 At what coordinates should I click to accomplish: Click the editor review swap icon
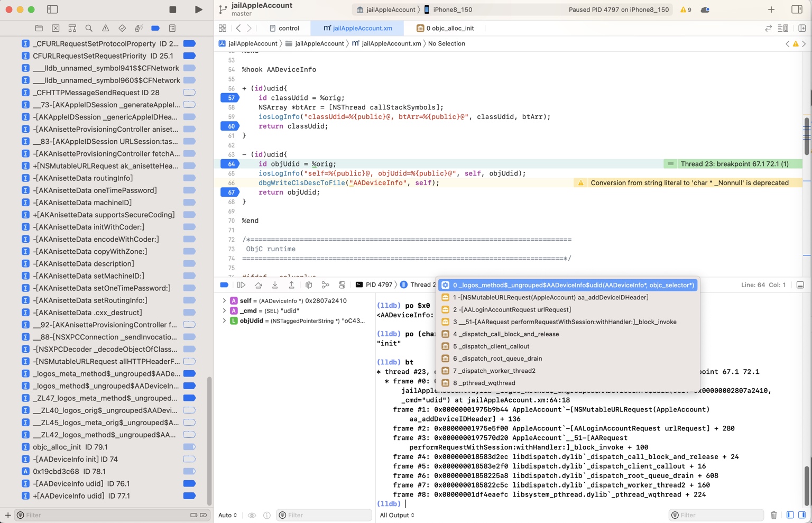click(x=768, y=28)
